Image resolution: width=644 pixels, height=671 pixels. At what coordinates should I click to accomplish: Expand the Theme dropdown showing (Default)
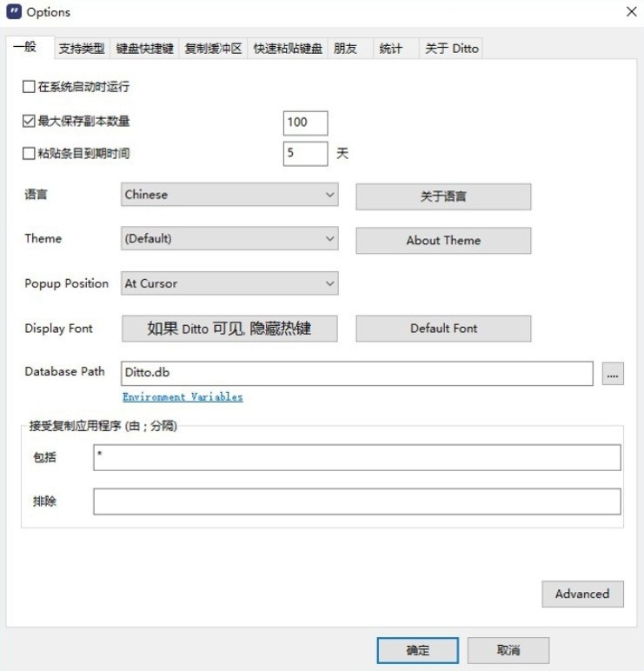(229, 238)
